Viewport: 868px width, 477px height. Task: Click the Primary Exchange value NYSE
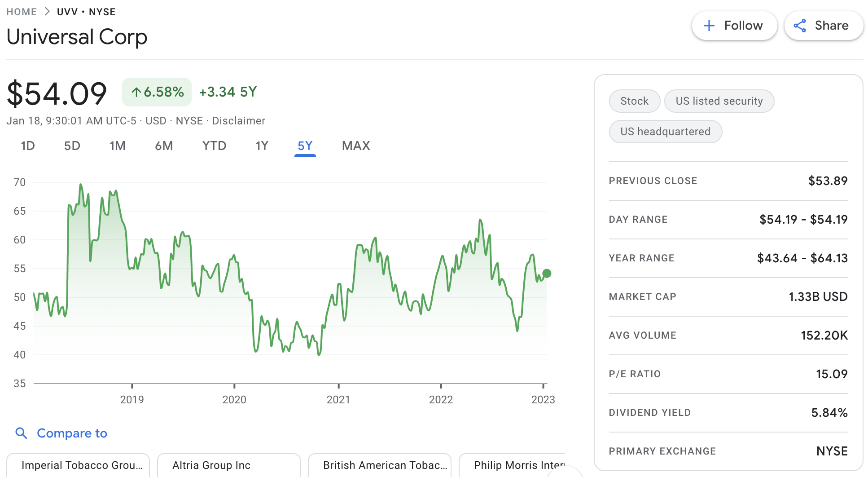pyautogui.click(x=832, y=451)
